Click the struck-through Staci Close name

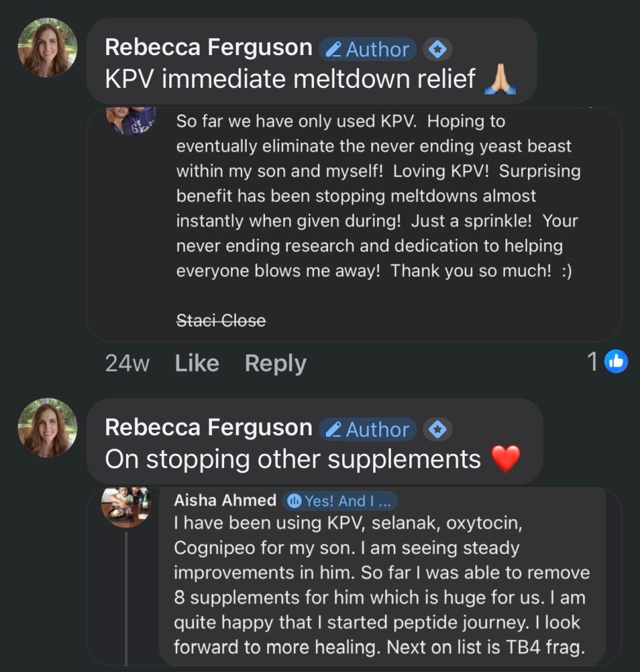221,321
